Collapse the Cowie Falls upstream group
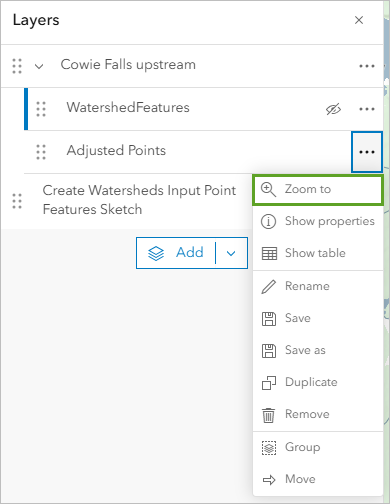 tap(39, 66)
